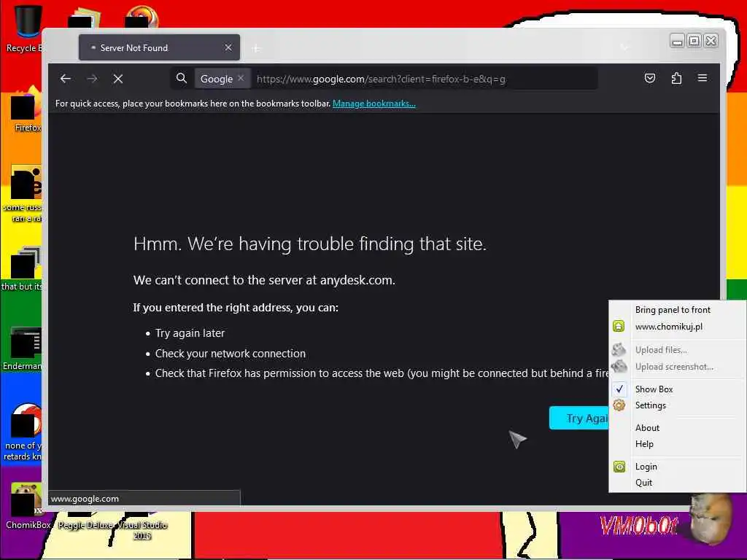Minimize the Firefox window
This screenshot has width=747, height=560.
point(677,41)
